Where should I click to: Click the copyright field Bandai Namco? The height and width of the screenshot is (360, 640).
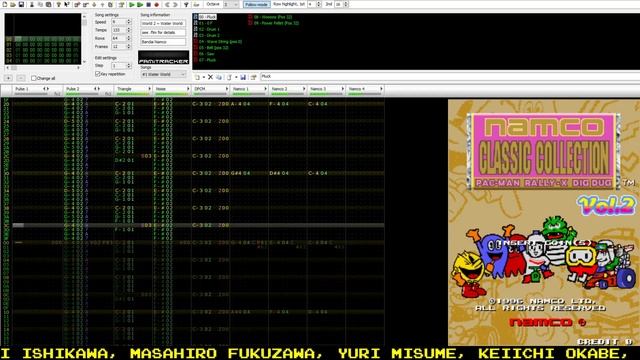[x=163, y=42]
